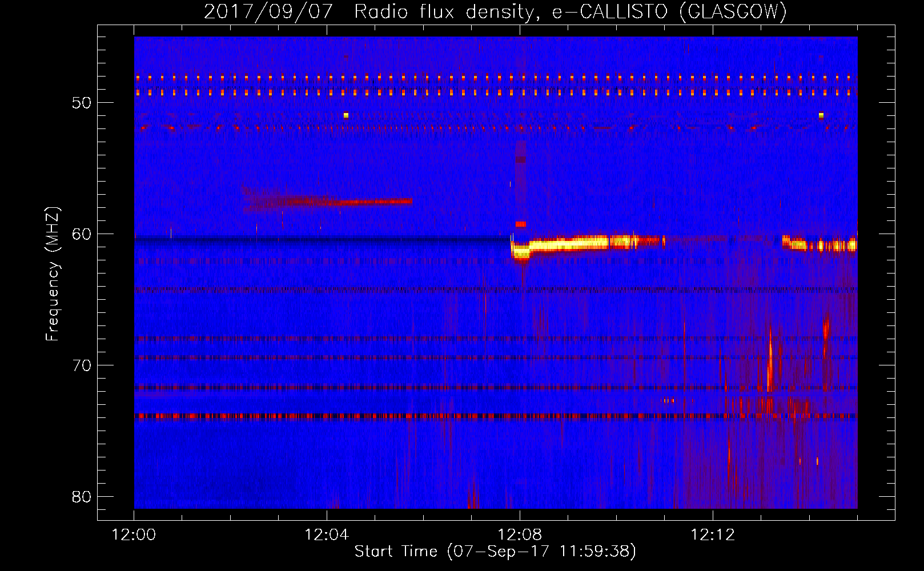Click the small red block just above 60 MHz at 12:08
This screenshot has height=571, width=924.
[x=520, y=224]
